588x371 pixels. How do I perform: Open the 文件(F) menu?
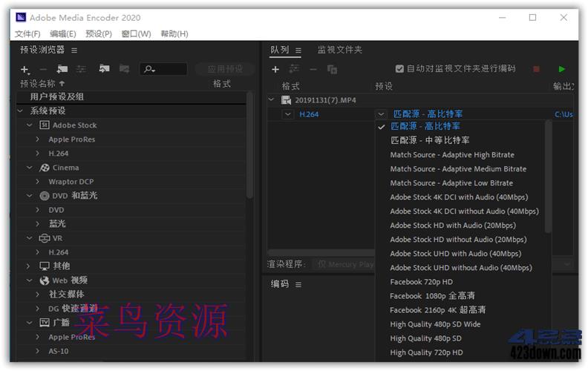click(27, 33)
